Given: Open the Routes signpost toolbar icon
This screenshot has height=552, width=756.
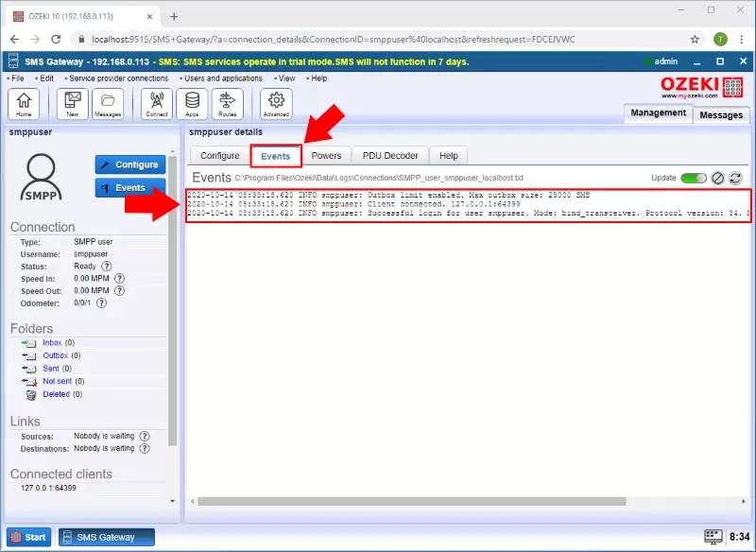Looking at the screenshot, I should click(228, 104).
